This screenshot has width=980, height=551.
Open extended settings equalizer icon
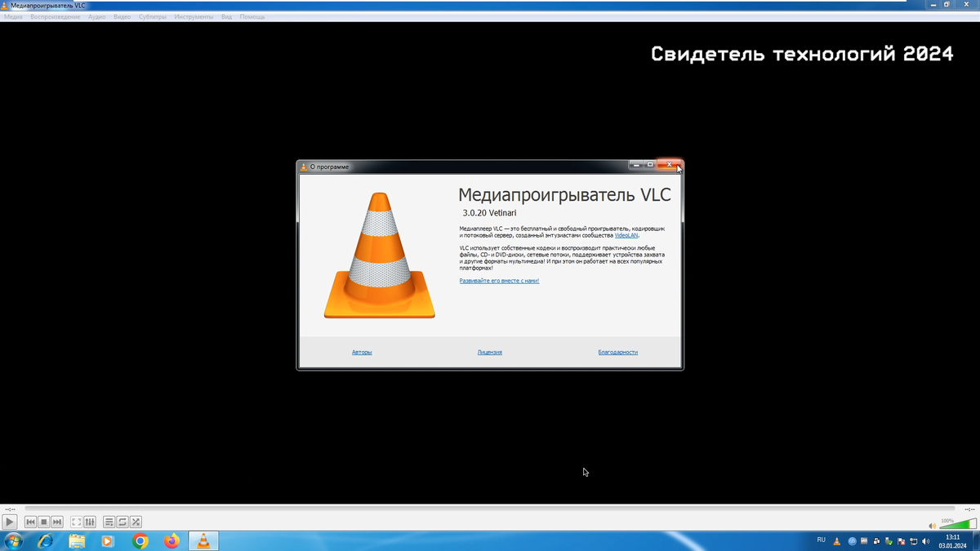point(90,522)
